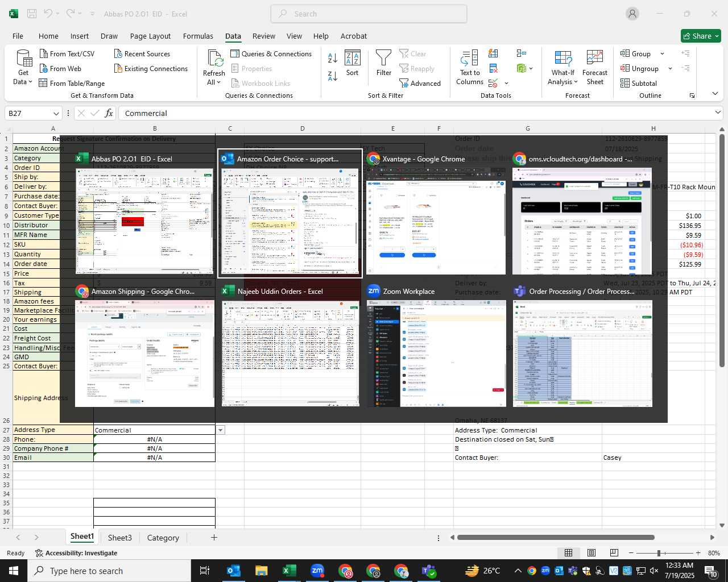Switch to Amazon Shipping Chrome window
728x582 pixels.
(x=144, y=346)
